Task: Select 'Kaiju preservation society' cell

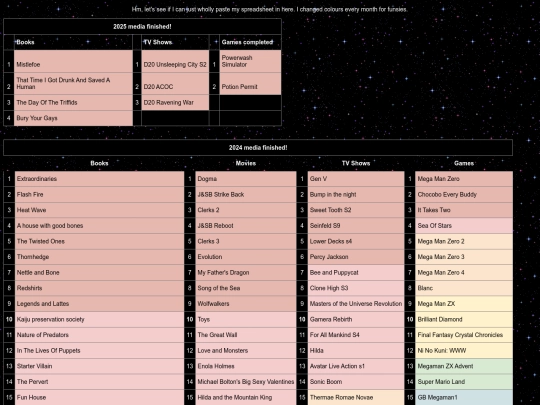Action: pyautogui.click(x=99, y=320)
